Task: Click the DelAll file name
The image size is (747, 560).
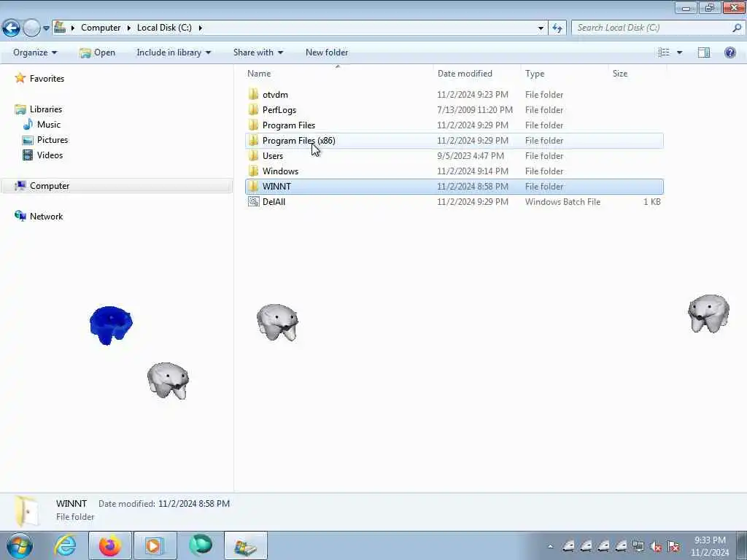Action: pyautogui.click(x=274, y=202)
